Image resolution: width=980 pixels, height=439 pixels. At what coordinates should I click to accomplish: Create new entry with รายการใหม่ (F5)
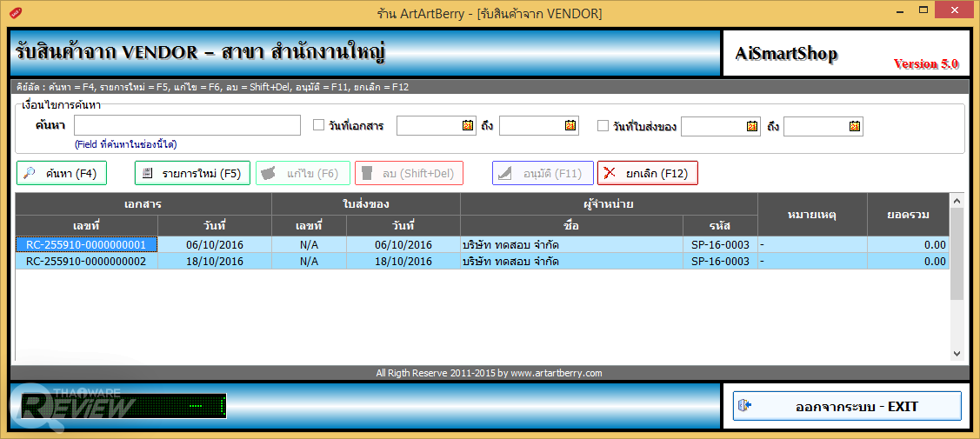coord(192,173)
